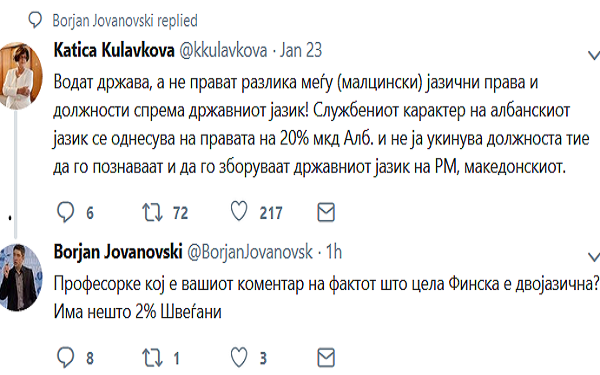Open Borjan Jovanovski's profile name
This screenshot has height=375, width=600.
coord(118,252)
